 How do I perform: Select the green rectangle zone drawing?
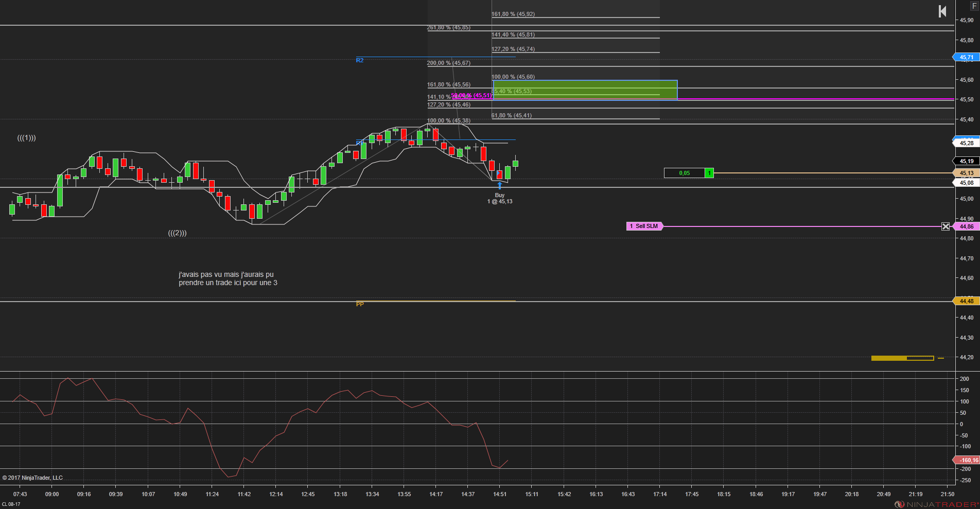(x=585, y=90)
